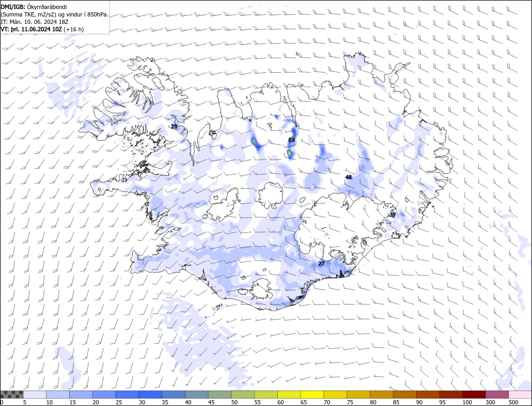Select the legend tick label '55'

(257, 402)
